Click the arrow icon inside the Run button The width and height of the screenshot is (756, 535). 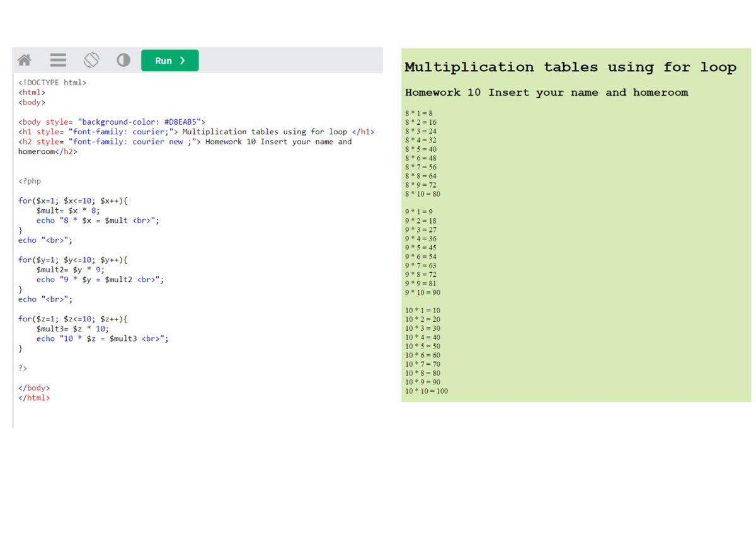181,60
